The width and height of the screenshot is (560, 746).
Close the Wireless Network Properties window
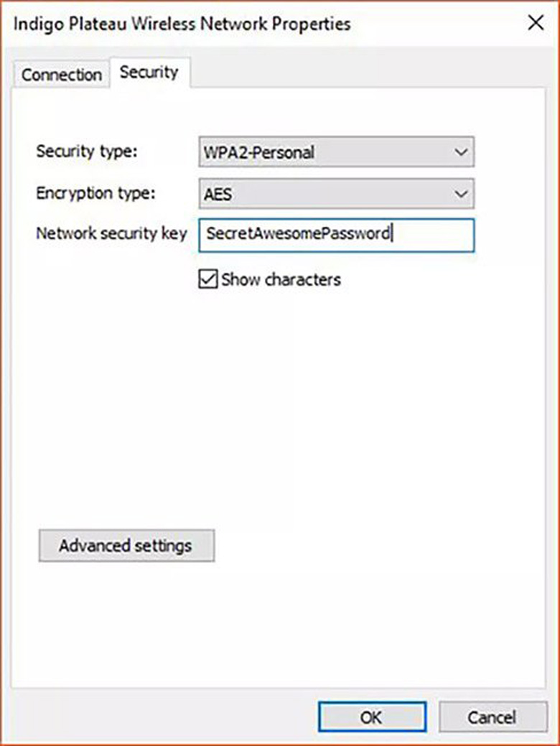coord(536,22)
